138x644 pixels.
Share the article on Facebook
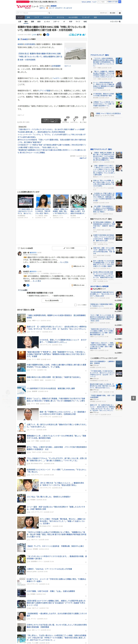pyautogui.click(x=48, y=35)
